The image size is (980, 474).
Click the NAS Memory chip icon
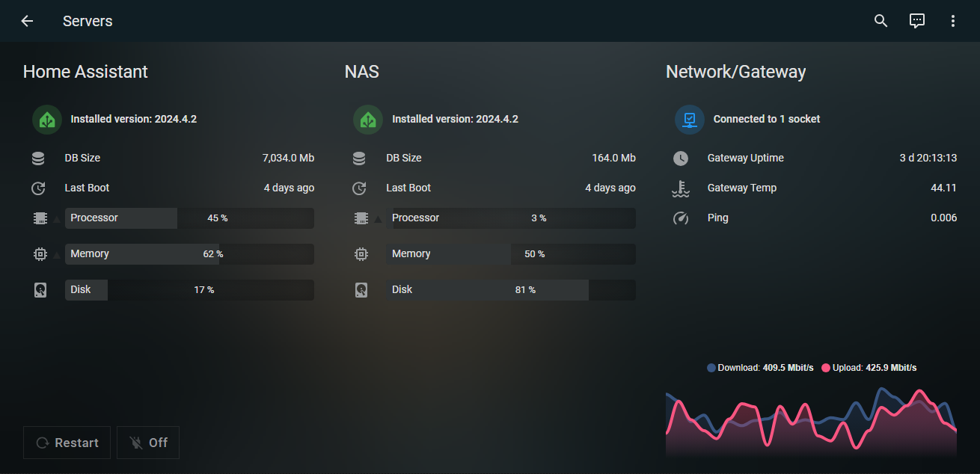[x=361, y=254]
